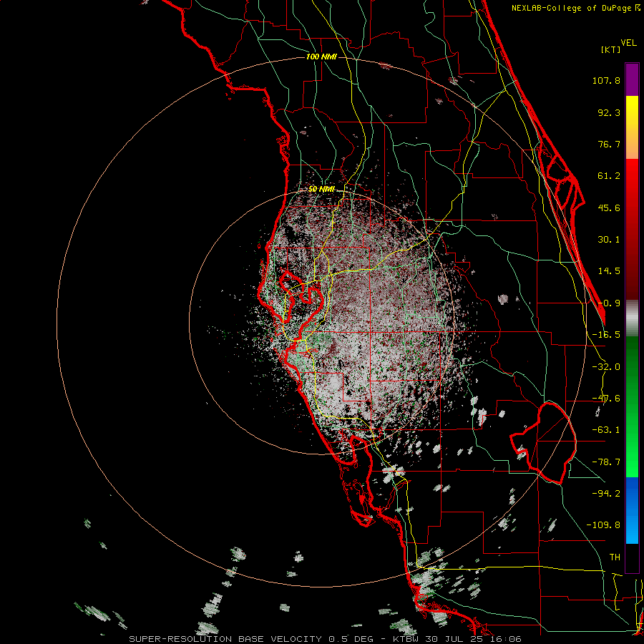Select the -78.7 velocity scale value
Screen dimensions: 644x644
(606, 462)
